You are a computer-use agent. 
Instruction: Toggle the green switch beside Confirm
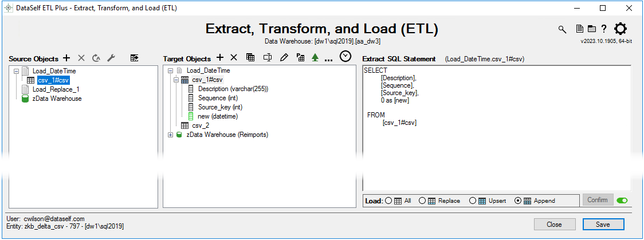tap(621, 200)
